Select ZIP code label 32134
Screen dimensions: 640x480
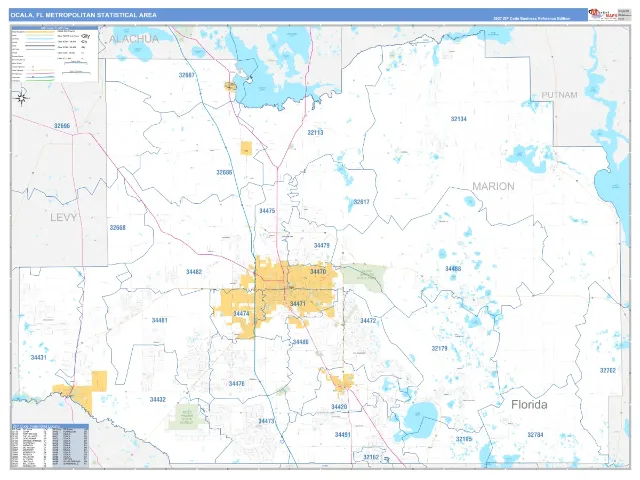[458, 119]
